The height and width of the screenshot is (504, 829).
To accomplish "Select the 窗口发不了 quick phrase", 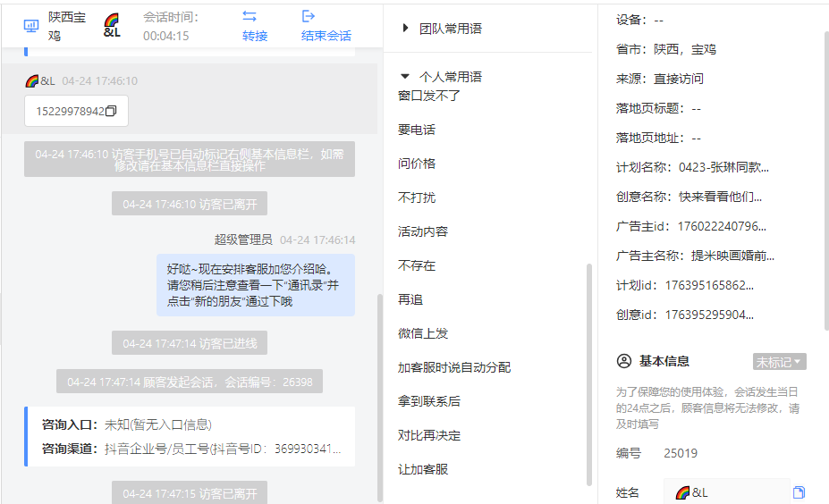I will pos(429,96).
